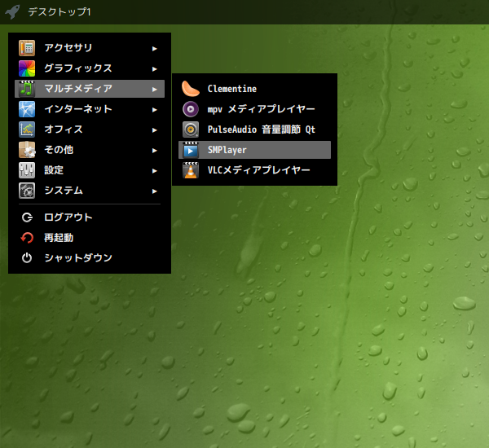Click the デスクトップ1 workspace label
Image resolution: width=489 pixels, height=448 pixels.
59,12
